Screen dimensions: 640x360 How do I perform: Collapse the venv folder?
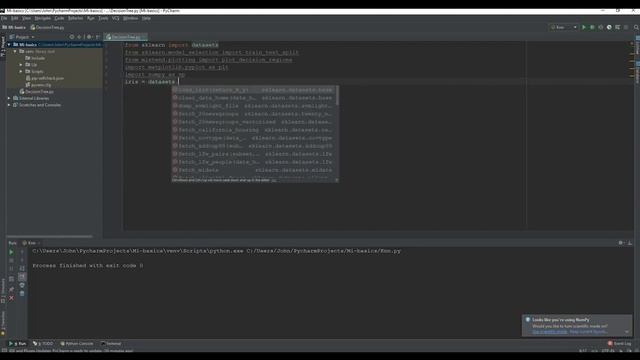click(x=15, y=51)
